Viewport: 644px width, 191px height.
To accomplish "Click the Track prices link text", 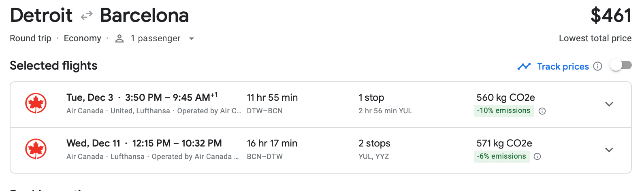I will click(x=563, y=66).
